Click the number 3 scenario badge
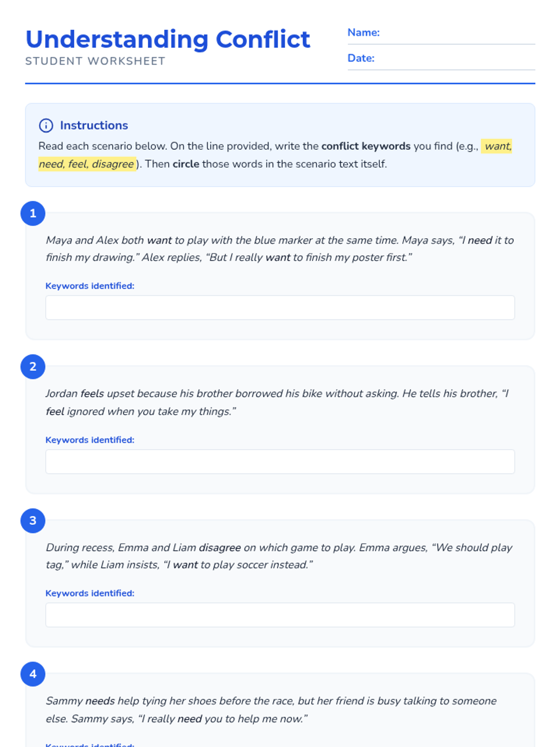560x747 pixels. click(33, 521)
